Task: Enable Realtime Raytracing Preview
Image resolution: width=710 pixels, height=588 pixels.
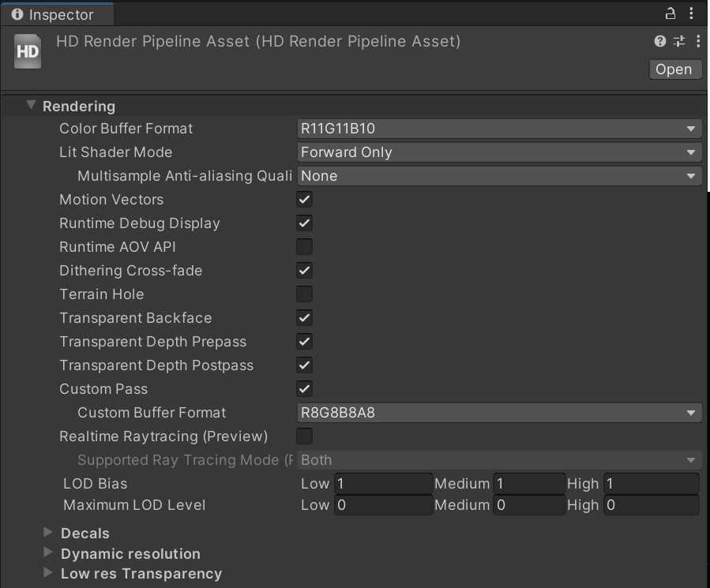Action: pyautogui.click(x=303, y=436)
